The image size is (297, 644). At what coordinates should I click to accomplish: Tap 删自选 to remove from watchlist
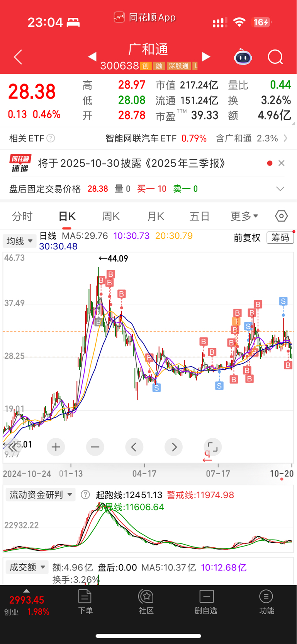(206, 602)
